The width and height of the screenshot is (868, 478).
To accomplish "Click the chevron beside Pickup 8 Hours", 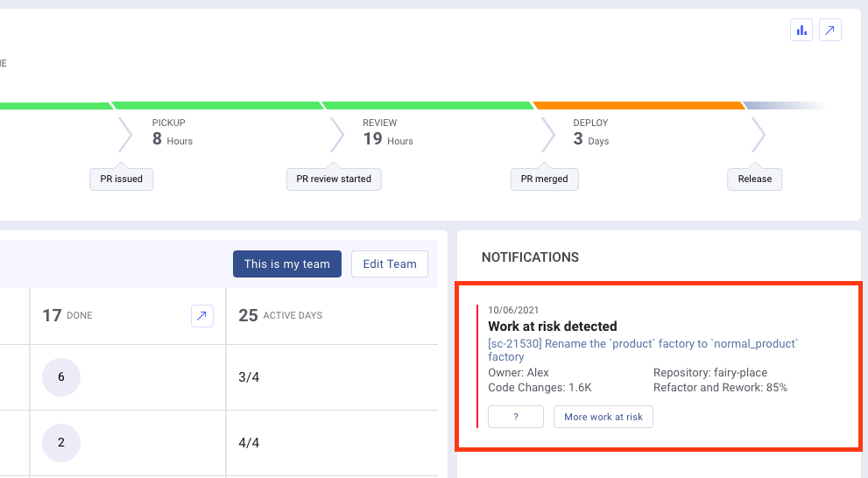I will (x=125, y=135).
